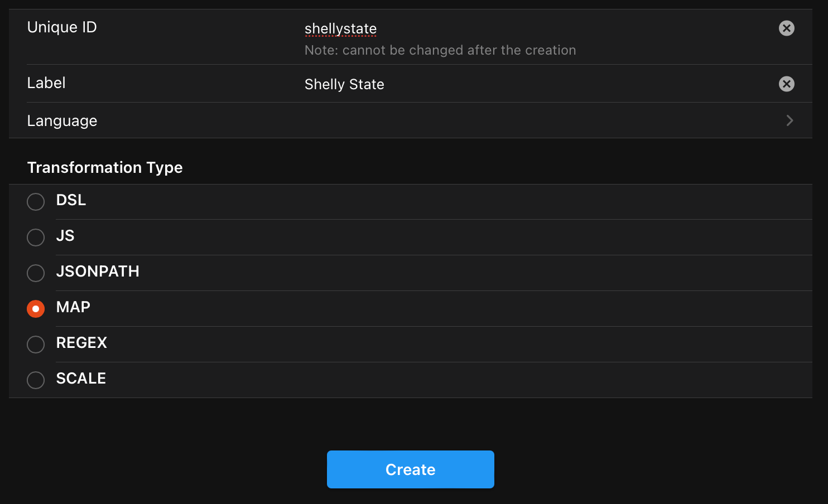Choose the JS transformation radio button

point(36,237)
